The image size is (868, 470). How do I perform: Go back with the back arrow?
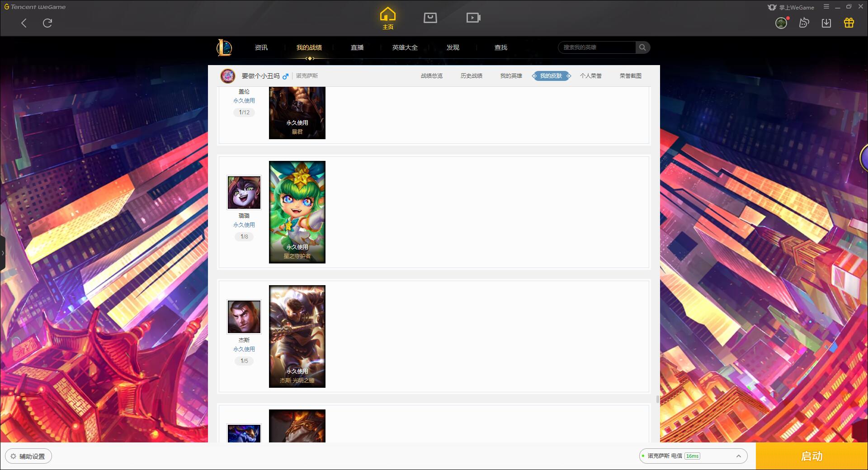tap(24, 23)
